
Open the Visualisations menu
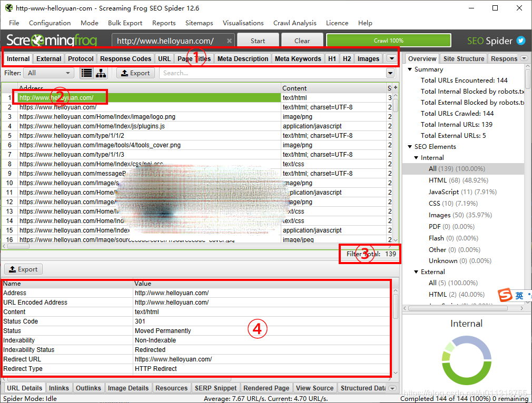(243, 23)
